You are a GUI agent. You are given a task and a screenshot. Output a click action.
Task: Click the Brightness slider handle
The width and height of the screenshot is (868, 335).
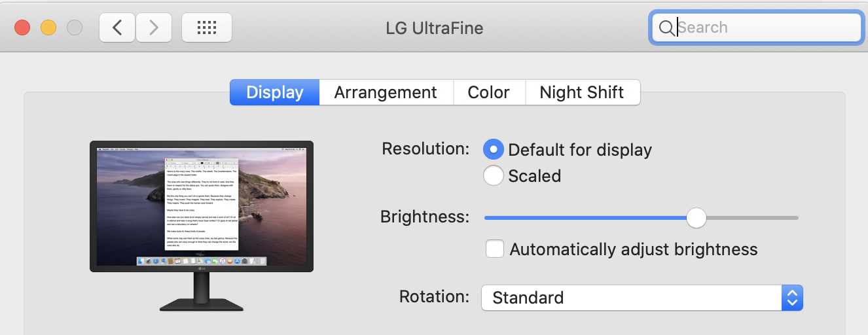pyautogui.click(x=696, y=218)
